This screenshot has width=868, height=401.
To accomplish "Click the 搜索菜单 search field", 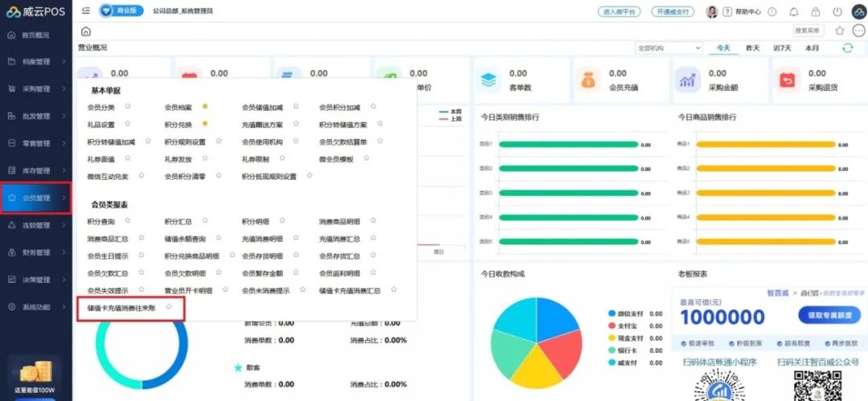I will [x=809, y=31].
